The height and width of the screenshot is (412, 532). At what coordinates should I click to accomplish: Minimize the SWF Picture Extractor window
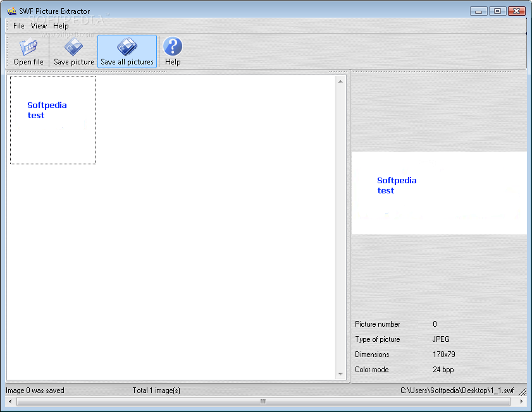coord(479,11)
